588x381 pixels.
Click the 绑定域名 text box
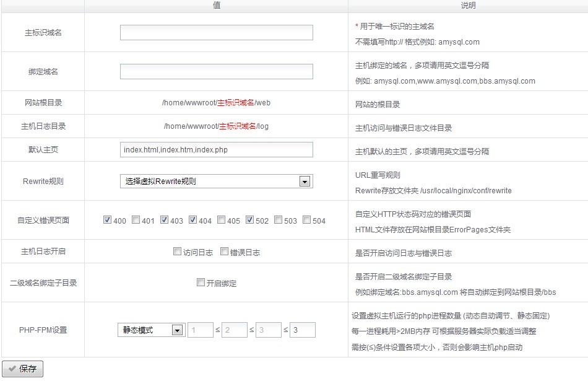click(x=216, y=72)
